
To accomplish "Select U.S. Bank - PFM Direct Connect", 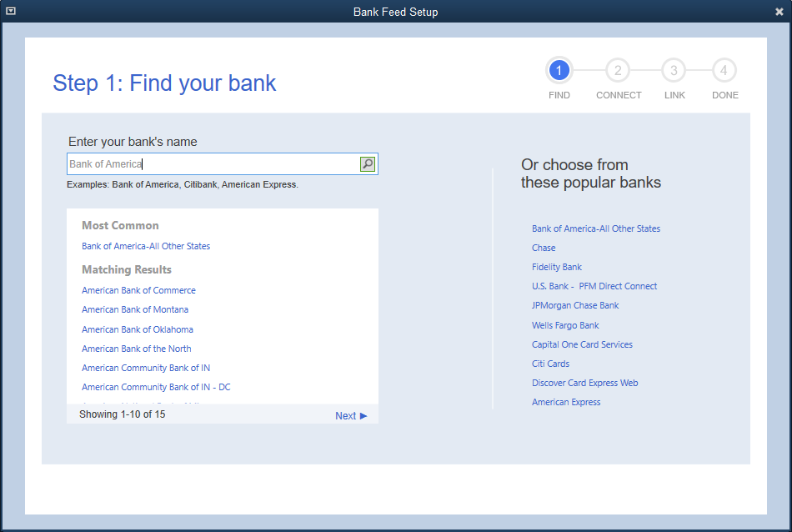I will click(594, 287).
